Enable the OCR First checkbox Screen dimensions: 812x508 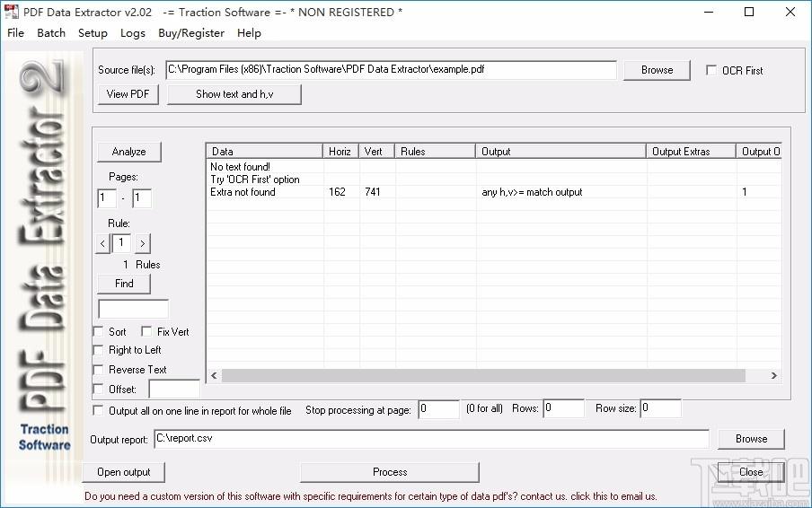(x=711, y=70)
